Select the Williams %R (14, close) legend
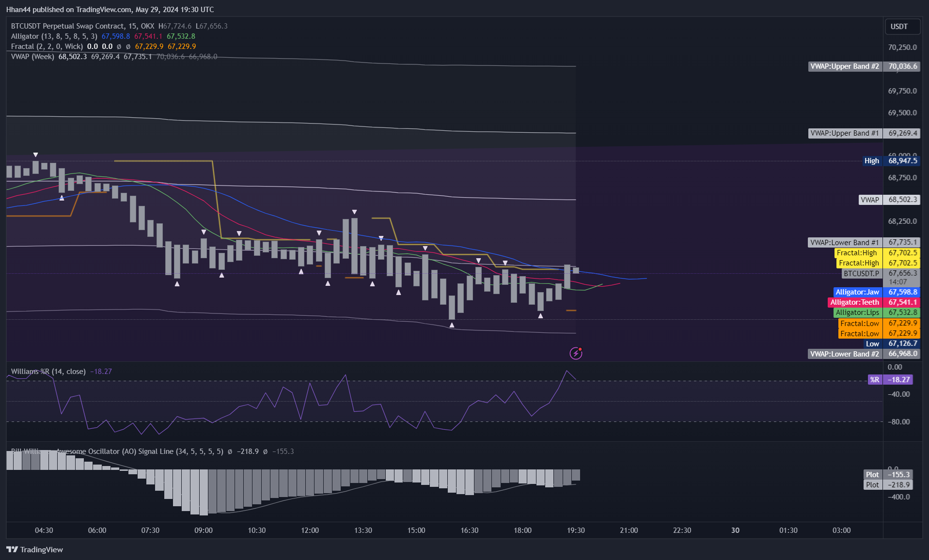Screen dimensions: 929x560 [x=48, y=372]
